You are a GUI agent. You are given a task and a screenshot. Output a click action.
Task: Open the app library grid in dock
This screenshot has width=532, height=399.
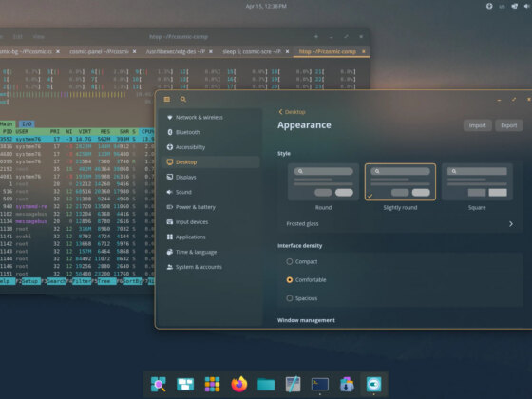coord(212,384)
